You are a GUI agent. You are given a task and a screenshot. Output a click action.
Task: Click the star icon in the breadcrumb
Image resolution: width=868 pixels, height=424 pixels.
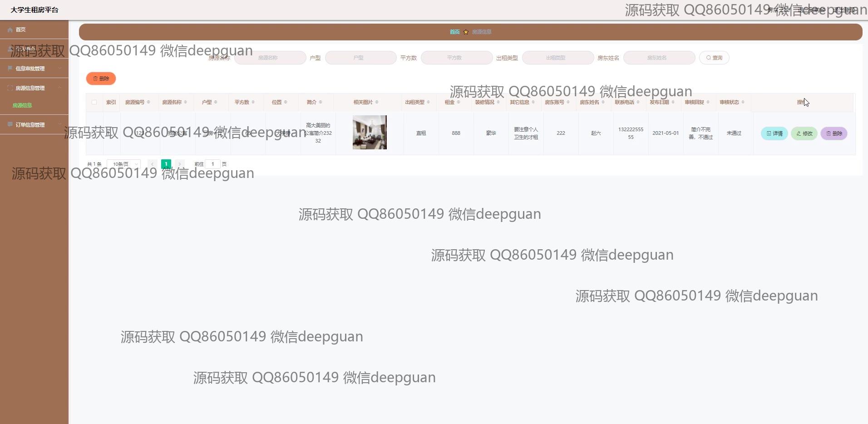point(466,32)
